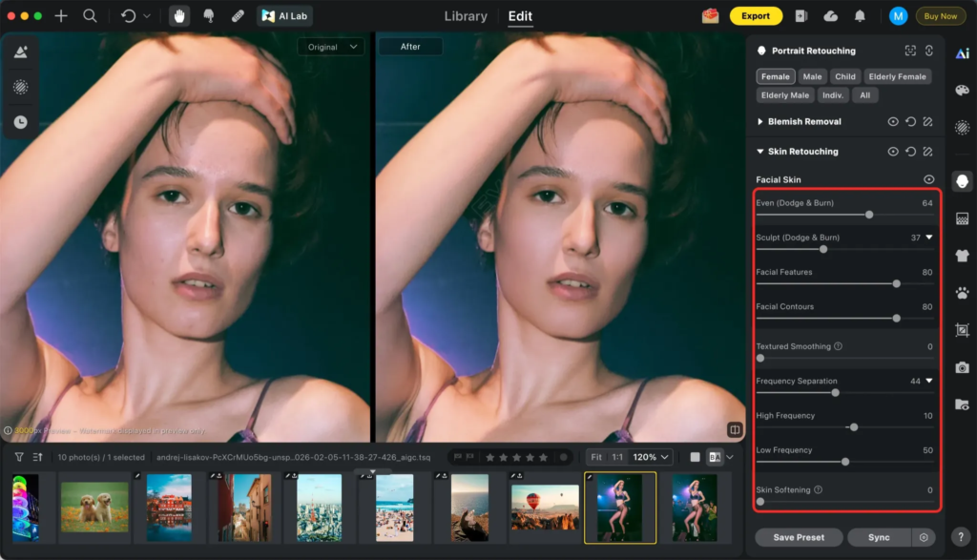977x560 pixels.
Task: Open the color palette panel in sidebar
Action: (x=962, y=91)
